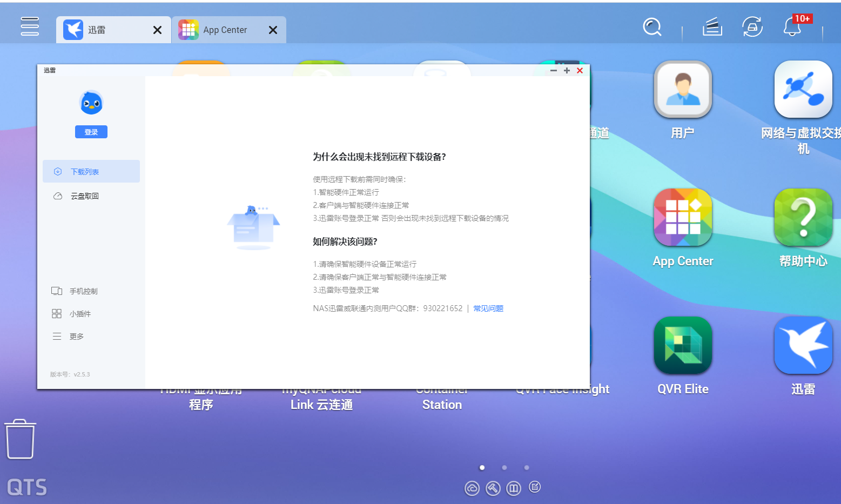Open myQNAPcloud from the bottom dock
The image size is (841, 504).
click(472, 488)
